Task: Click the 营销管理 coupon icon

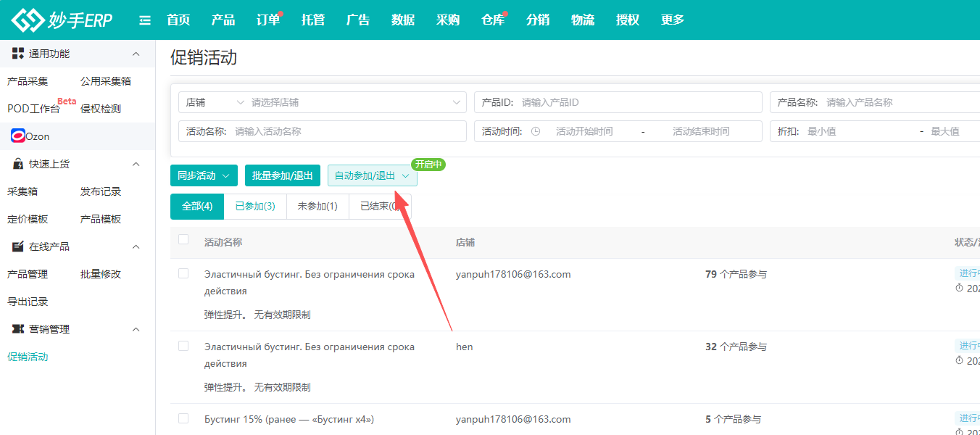Action: pos(18,329)
